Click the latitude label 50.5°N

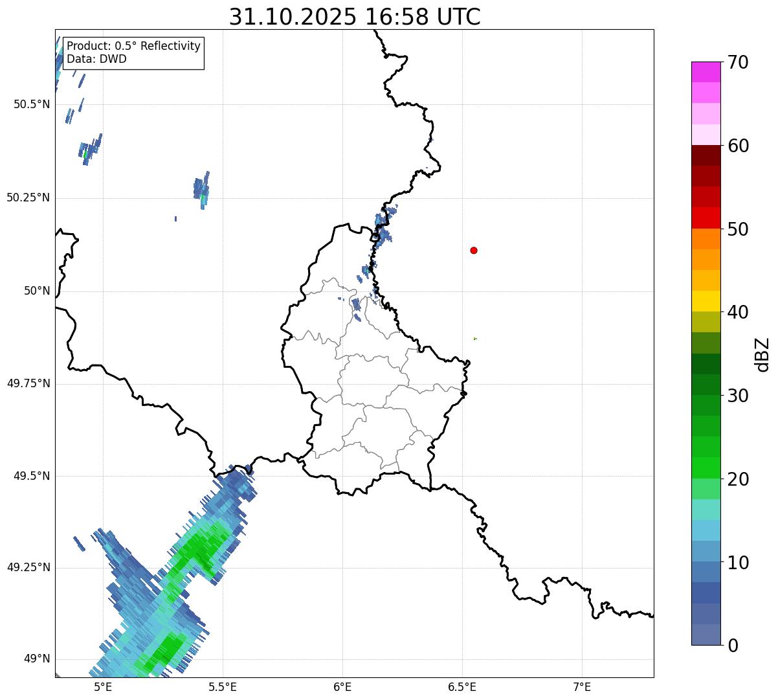32,104
